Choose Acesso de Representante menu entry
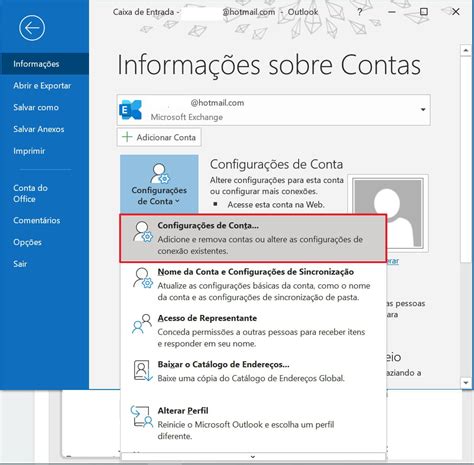This screenshot has width=474, height=465. tap(253, 330)
